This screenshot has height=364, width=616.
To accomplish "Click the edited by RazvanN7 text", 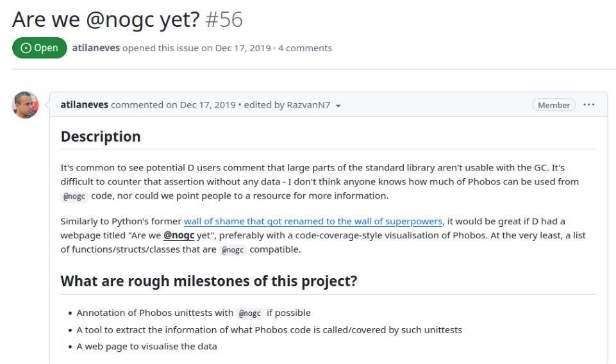I will [287, 105].
